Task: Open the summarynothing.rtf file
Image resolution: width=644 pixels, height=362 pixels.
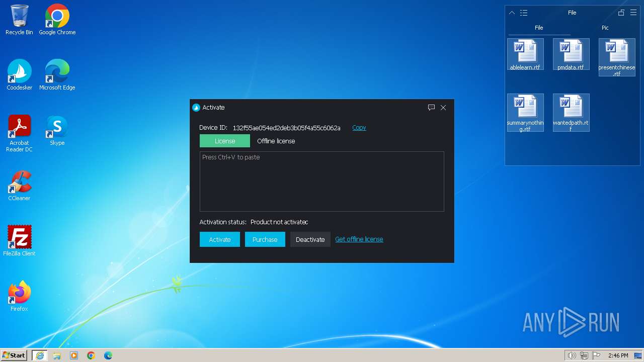Action: (x=525, y=113)
